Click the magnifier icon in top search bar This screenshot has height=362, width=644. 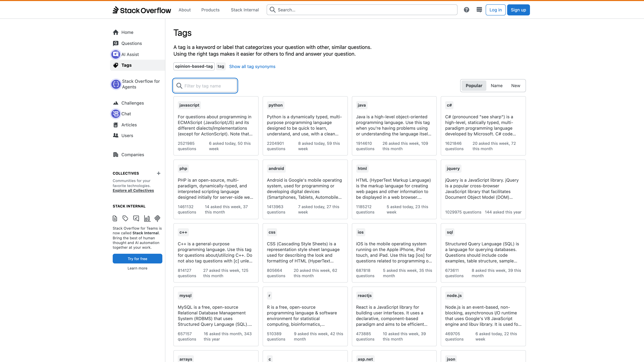click(x=273, y=10)
